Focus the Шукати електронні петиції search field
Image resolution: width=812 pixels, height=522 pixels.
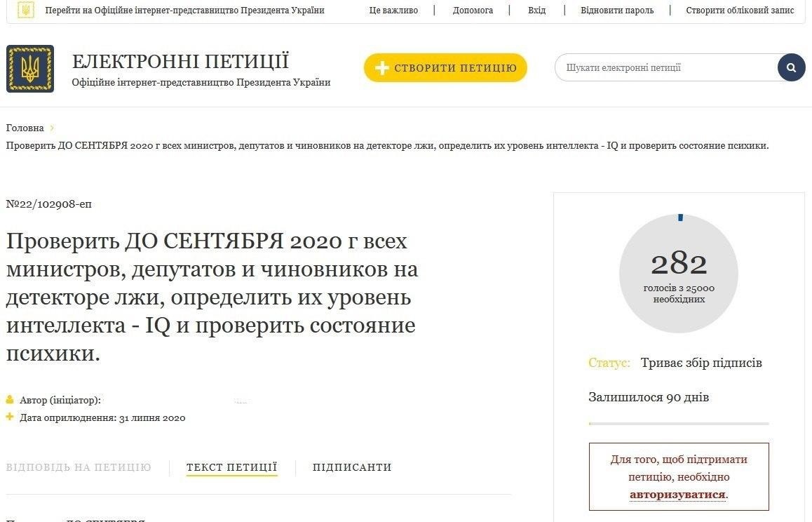tap(666, 67)
